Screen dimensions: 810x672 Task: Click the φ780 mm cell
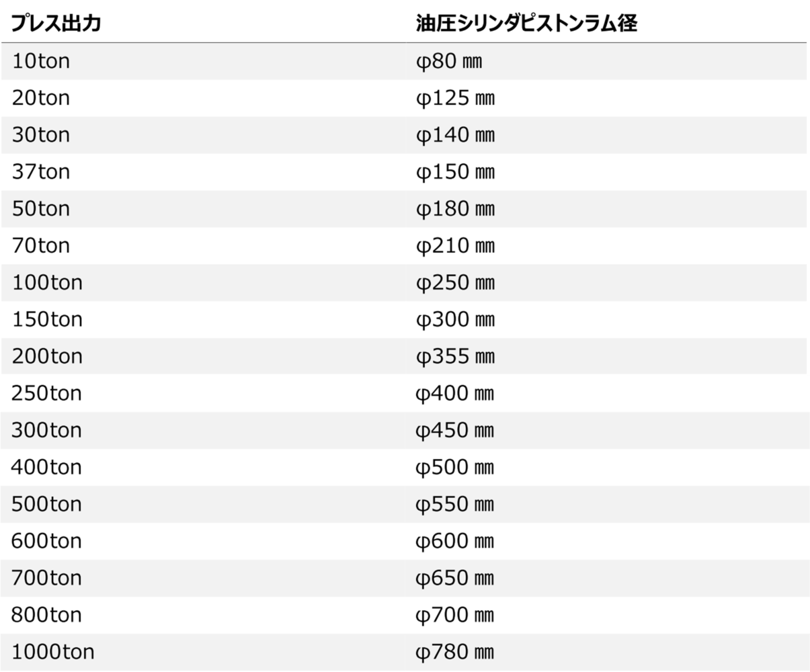pos(455,653)
